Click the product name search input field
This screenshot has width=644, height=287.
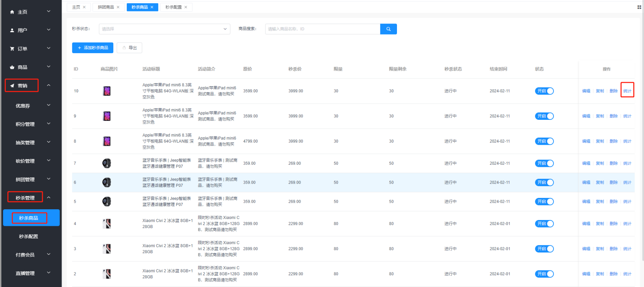322,29
